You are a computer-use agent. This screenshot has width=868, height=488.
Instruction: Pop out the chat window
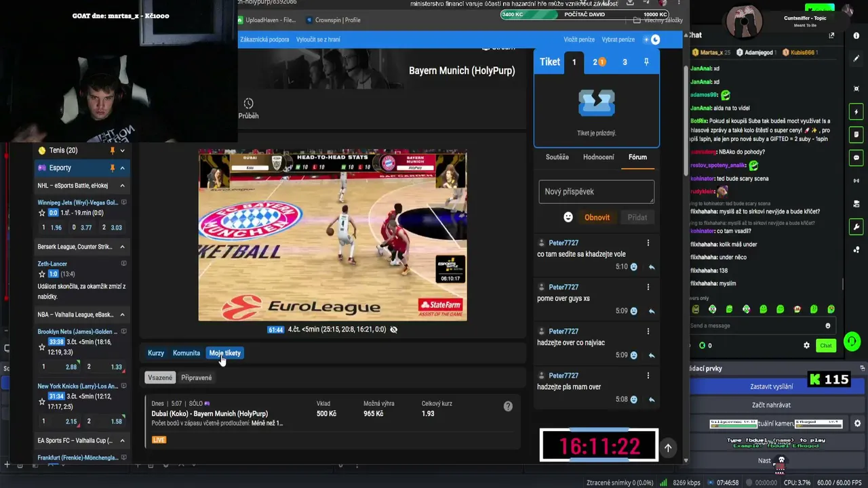(x=831, y=35)
